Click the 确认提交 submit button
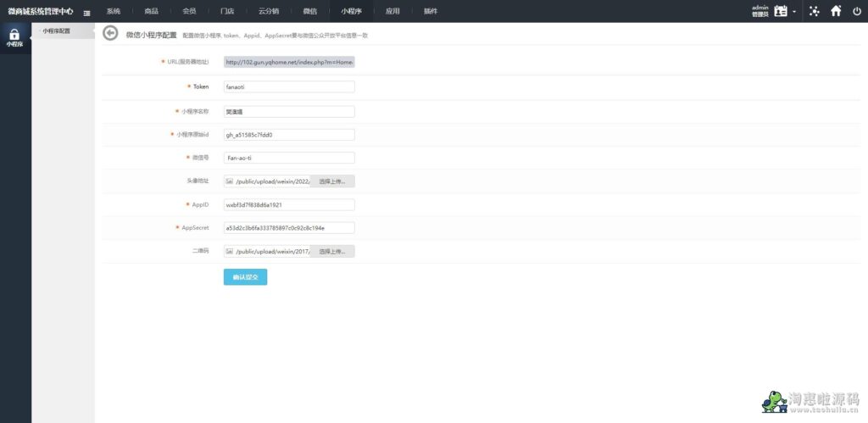This screenshot has width=868, height=423. click(x=245, y=277)
